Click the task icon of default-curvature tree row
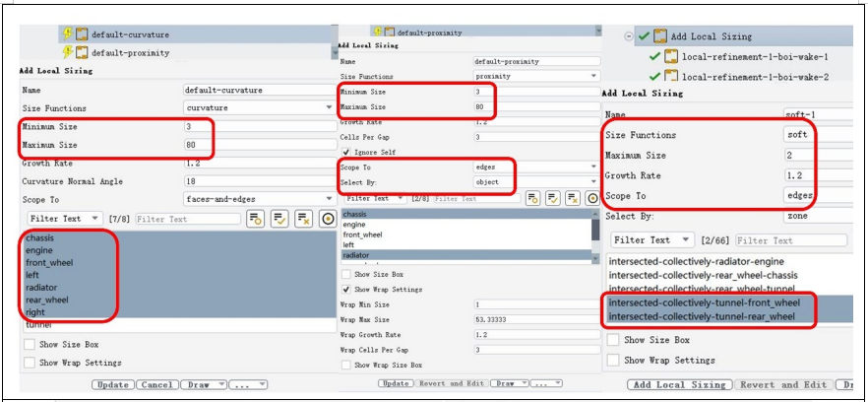 click(x=82, y=34)
